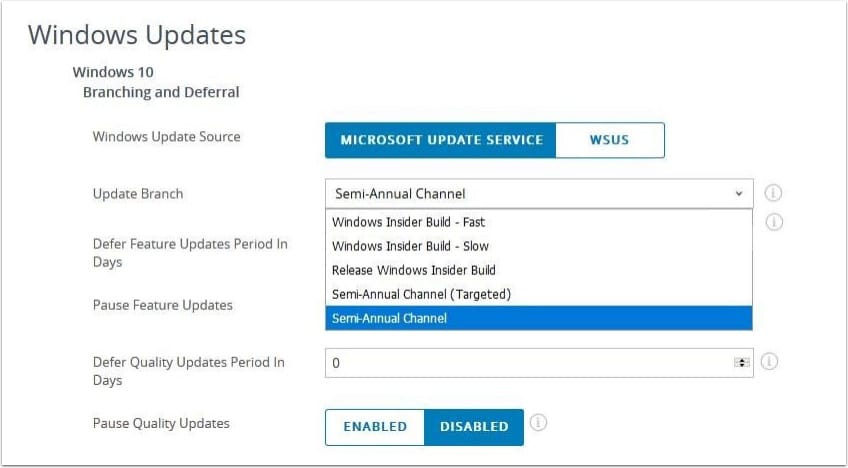Click the Pause Feature Updates label
Viewport: 848px width, 468px height.
point(162,305)
